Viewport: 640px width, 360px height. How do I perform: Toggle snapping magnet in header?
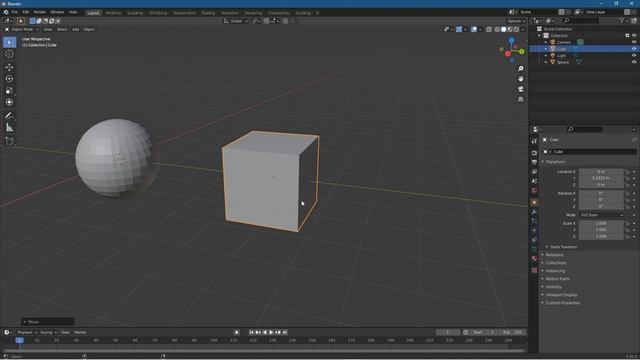click(x=267, y=21)
